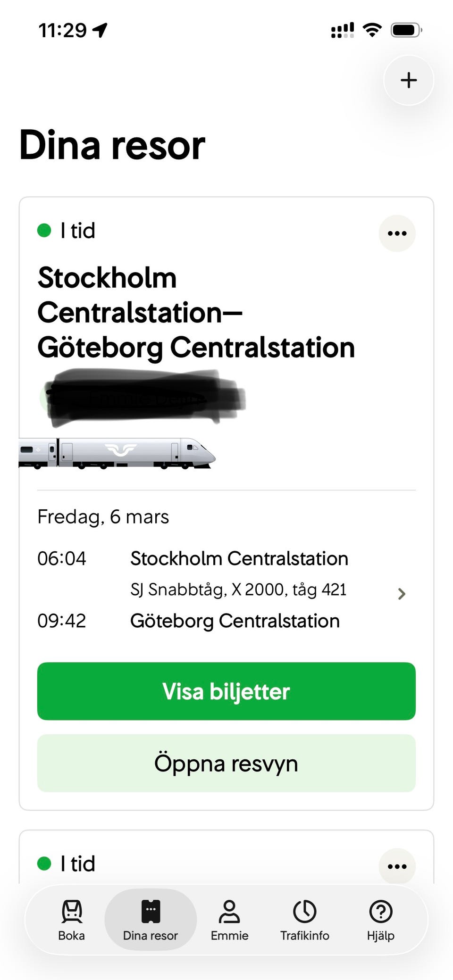Open Emmie profile icon
The height and width of the screenshot is (980, 453).
229,911
